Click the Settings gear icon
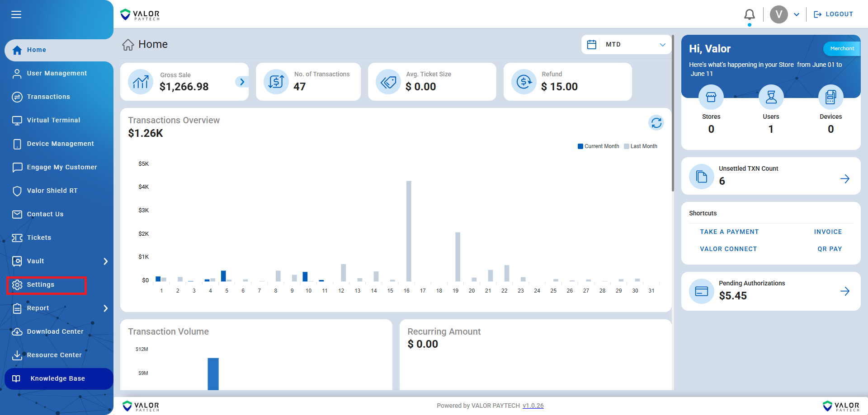 (x=17, y=285)
